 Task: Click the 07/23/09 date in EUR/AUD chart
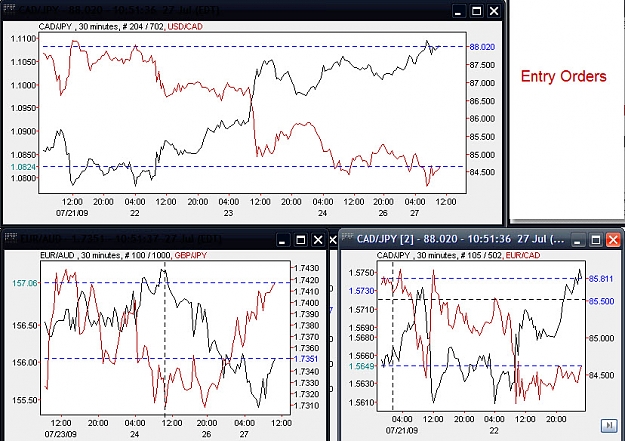[x=61, y=434]
